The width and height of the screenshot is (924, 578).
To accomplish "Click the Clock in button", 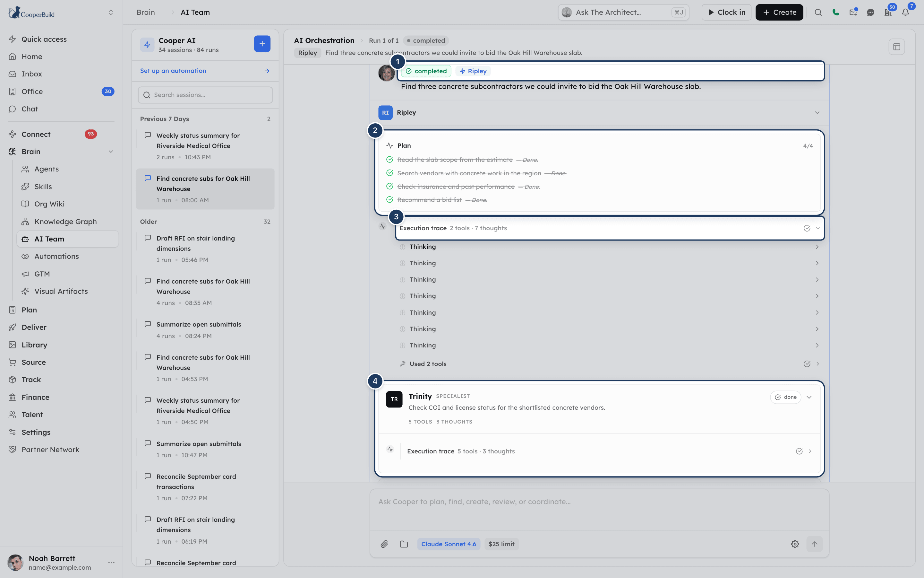I will 726,12.
